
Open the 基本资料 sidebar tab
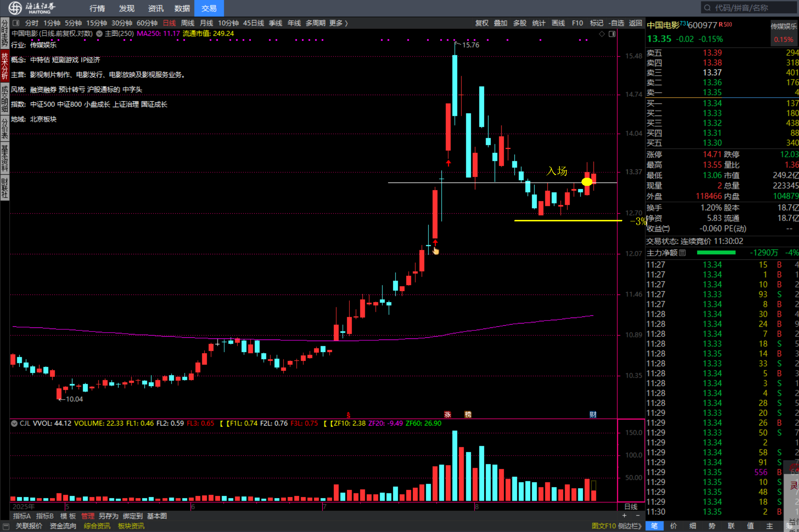[x=4, y=158]
